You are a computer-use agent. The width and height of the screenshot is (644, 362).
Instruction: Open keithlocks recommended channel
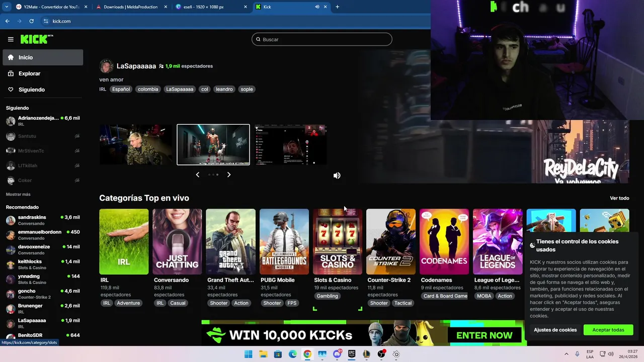pyautogui.click(x=43, y=264)
